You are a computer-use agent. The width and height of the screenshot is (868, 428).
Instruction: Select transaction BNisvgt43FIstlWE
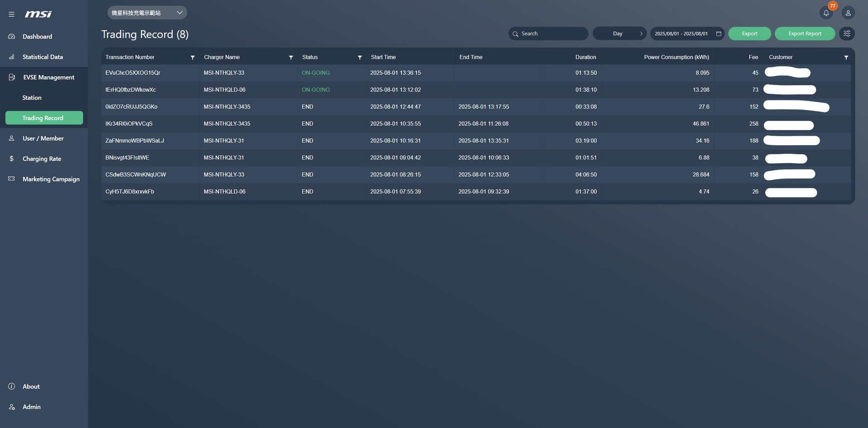coord(127,157)
